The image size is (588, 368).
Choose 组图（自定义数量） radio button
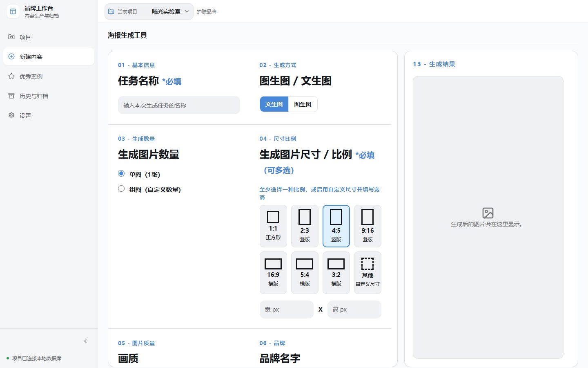(121, 188)
